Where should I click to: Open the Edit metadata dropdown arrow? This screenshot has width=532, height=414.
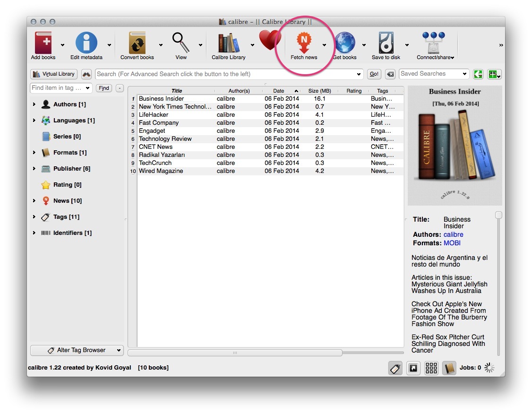[x=109, y=45]
